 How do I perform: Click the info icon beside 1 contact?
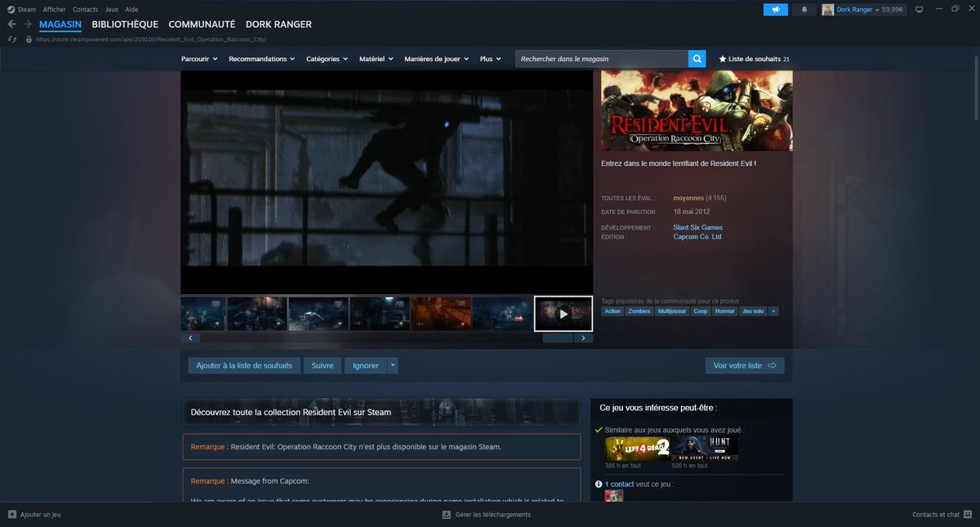[x=599, y=484]
